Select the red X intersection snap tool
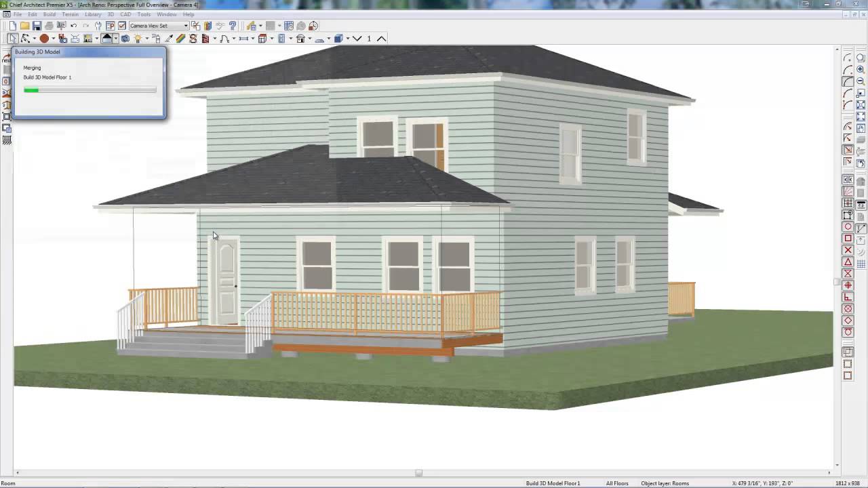Image resolution: width=868 pixels, height=488 pixels. tap(848, 250)
